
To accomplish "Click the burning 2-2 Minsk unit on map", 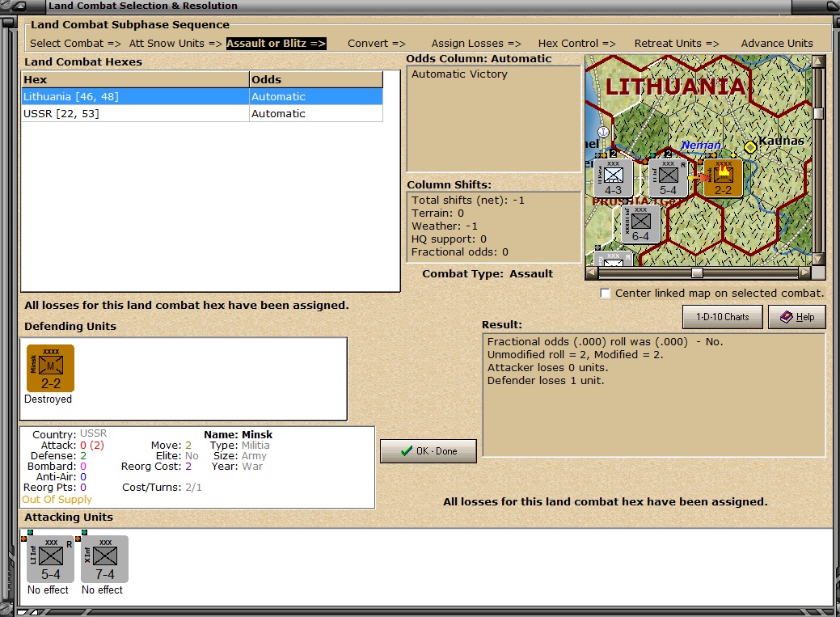I will [x=723, y=178].
